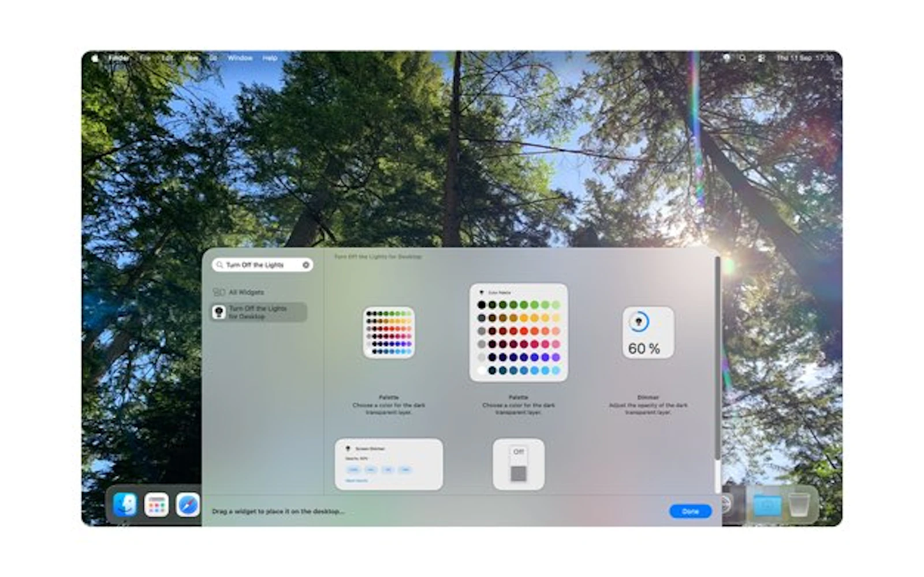Pick the violet swatch in large palette
924x577 pixels.
[556, 358]
